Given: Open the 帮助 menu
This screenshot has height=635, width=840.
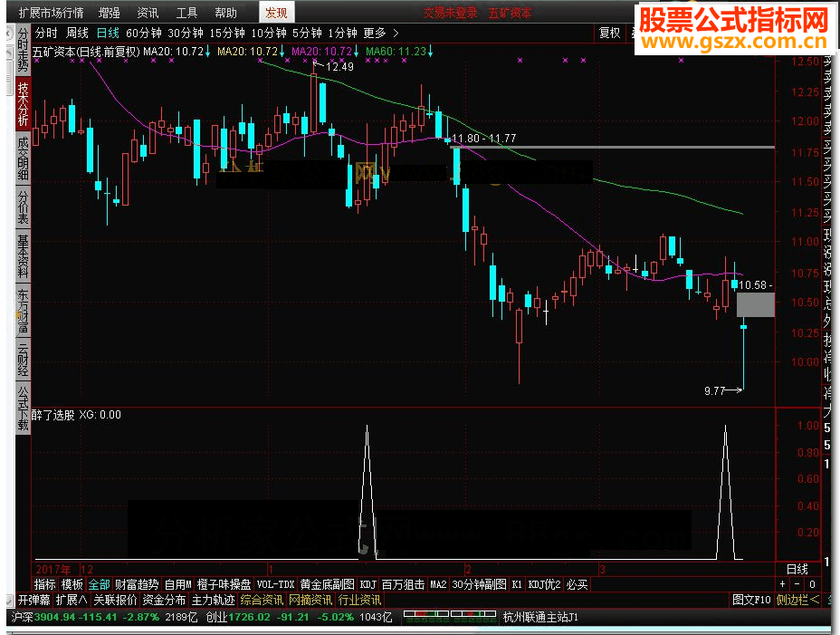Looking at the screenshot, I should (x=225, y=13).
